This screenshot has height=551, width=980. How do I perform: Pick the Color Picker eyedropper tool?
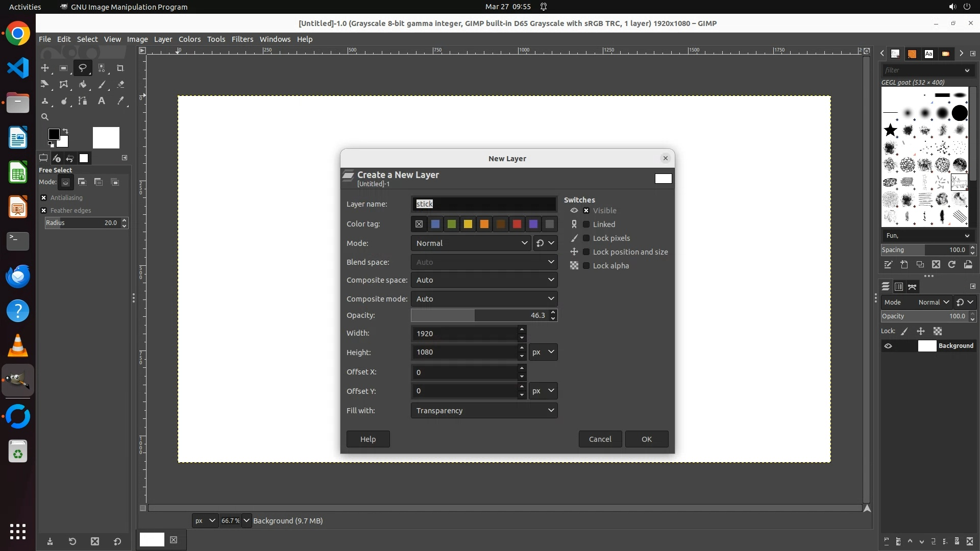tap(120, 101)
